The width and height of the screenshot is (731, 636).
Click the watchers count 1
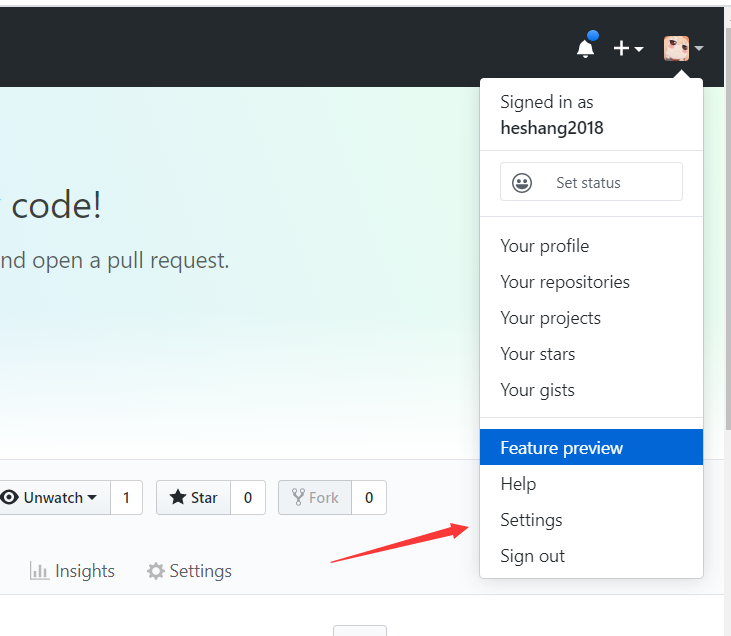click(126, 498)
